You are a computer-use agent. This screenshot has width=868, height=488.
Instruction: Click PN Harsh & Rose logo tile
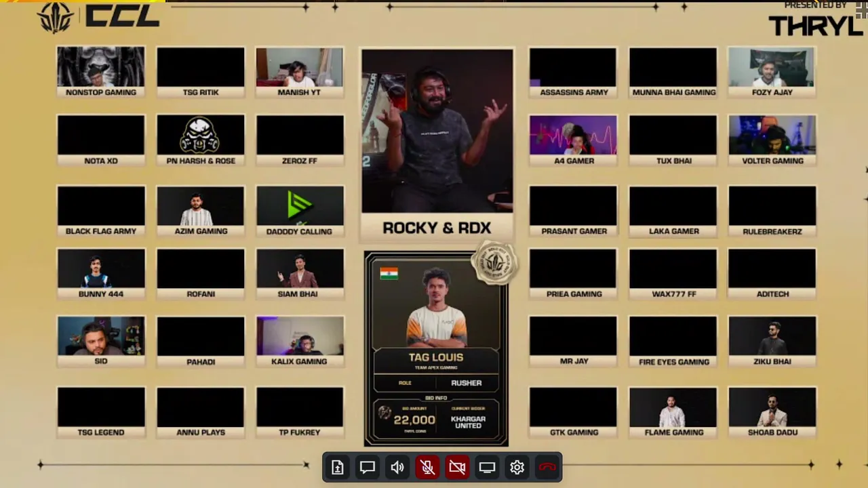(201, 140)
